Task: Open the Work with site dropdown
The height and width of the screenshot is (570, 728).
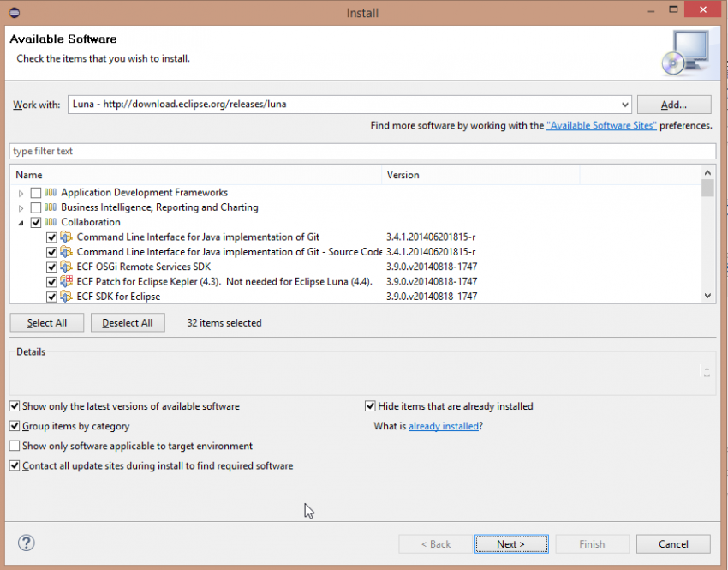Action: click(624, 104)
